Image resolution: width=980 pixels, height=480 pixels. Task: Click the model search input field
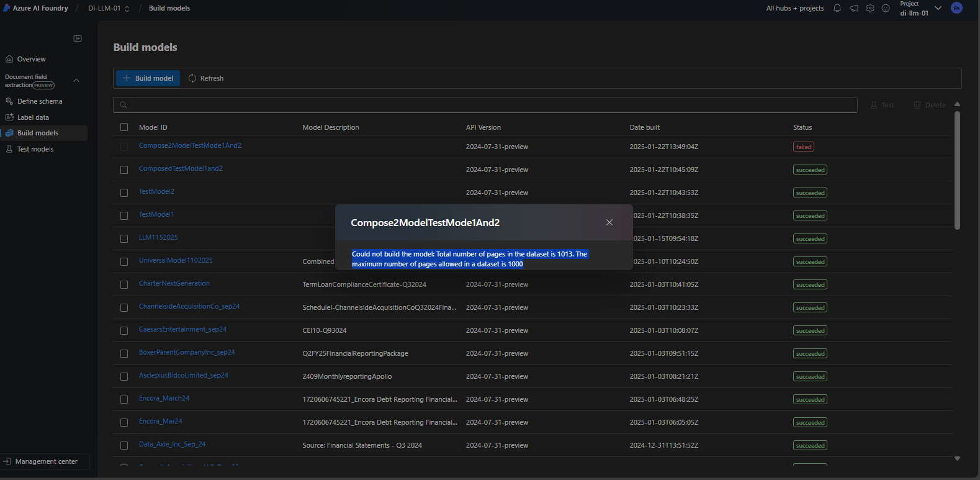pos(485,105)
